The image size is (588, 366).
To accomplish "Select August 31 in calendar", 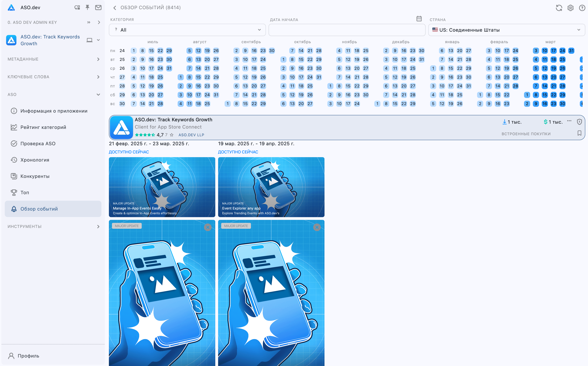I will coord(216,95).
